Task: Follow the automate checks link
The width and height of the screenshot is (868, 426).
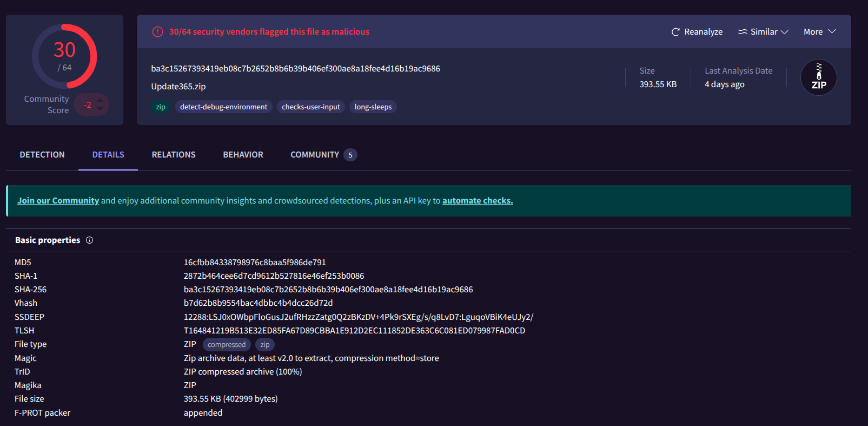Action: (x=478, y=201)
